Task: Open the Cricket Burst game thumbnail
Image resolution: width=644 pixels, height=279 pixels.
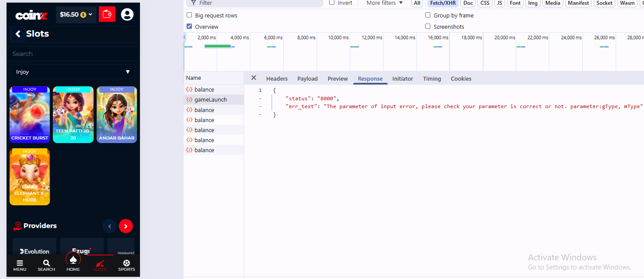Action: tap(30, 115)
